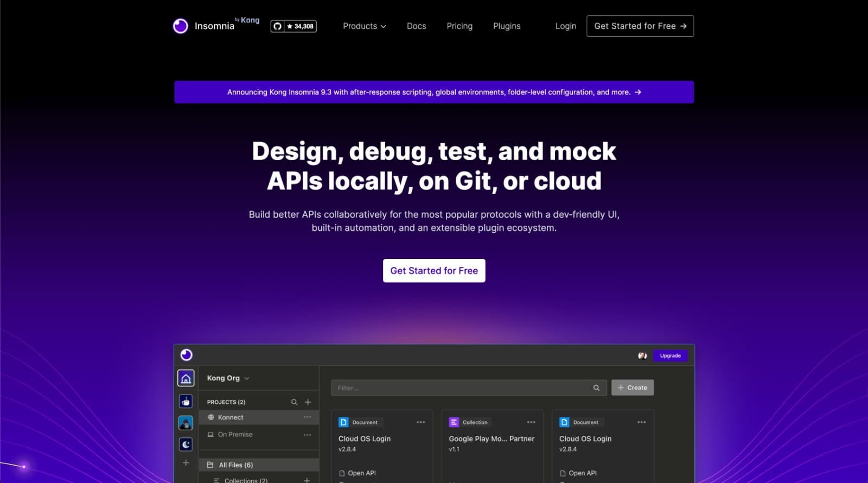Click the magnifier icon in the Filter field
Screen dimensions: 868x483
[596, 388]
